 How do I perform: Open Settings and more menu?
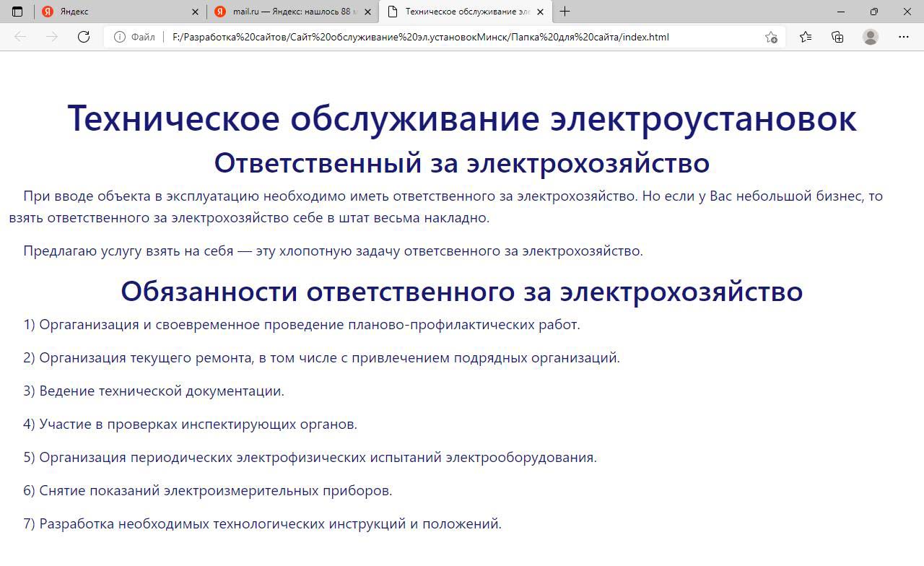tap(904, 37)
